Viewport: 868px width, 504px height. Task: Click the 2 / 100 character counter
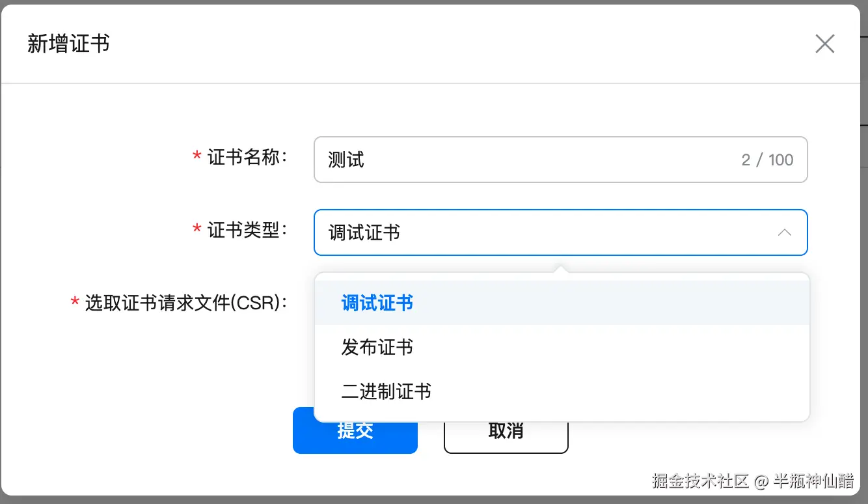coord(767,160)
